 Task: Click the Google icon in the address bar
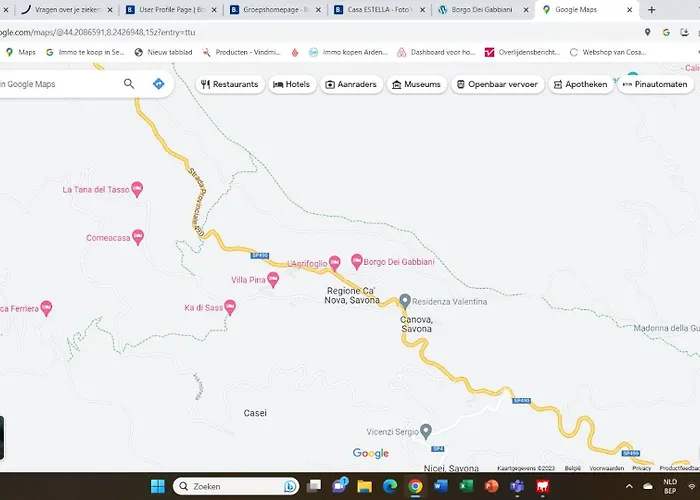(x=666, y=32)
